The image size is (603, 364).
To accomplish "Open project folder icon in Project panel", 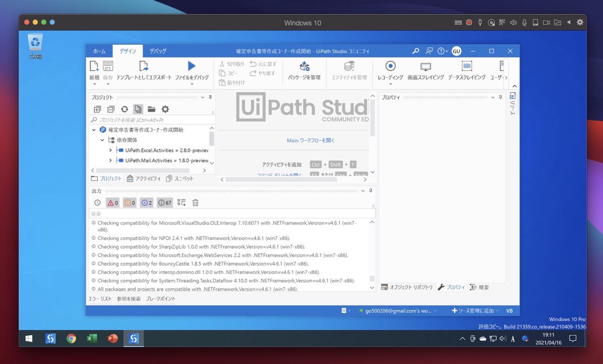I will [x=152, y=109].
